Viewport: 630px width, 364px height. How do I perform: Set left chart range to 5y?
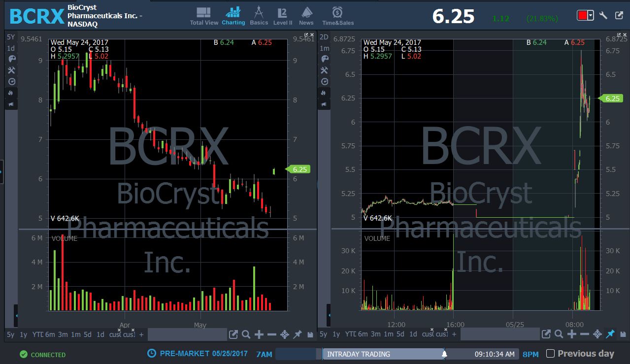[x=10, y=334]
